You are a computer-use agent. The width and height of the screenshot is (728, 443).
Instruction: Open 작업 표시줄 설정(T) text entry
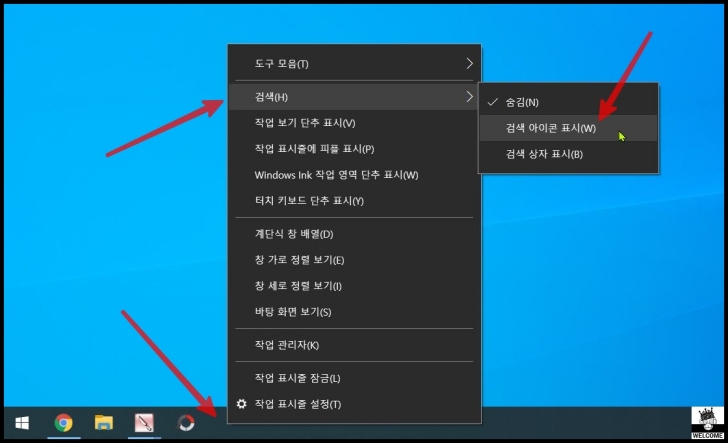click(298, 404)
